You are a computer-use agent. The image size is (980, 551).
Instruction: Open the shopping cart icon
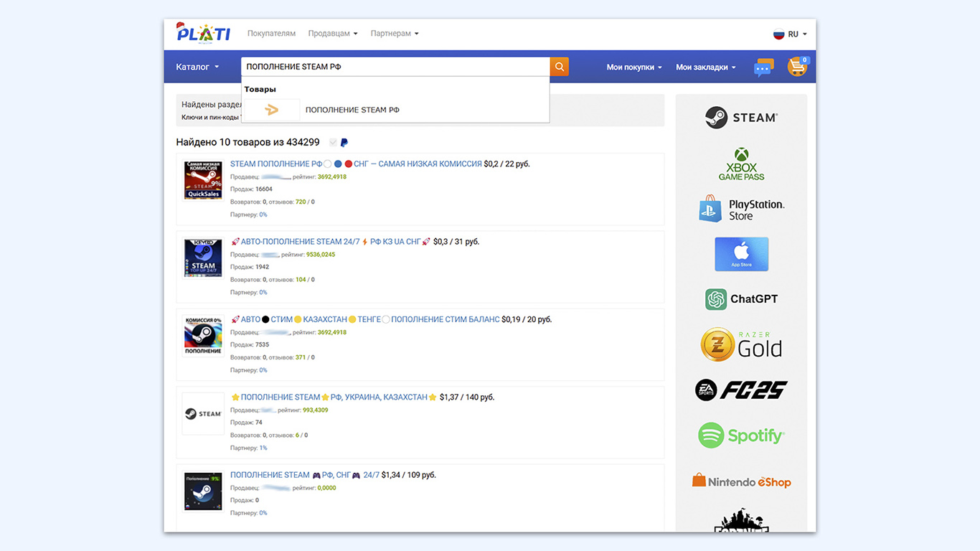click(798, 67)
